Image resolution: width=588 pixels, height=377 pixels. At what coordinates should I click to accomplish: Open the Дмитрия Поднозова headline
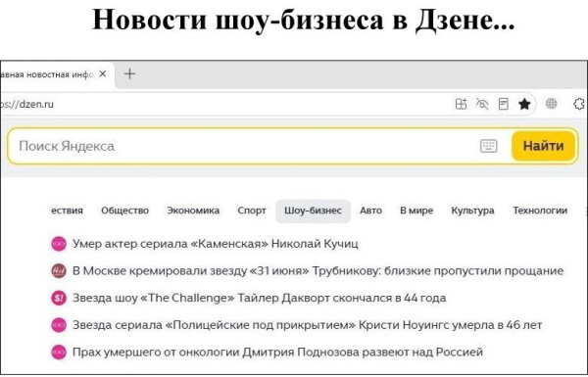pyautogui.click(x=277, y=353)
